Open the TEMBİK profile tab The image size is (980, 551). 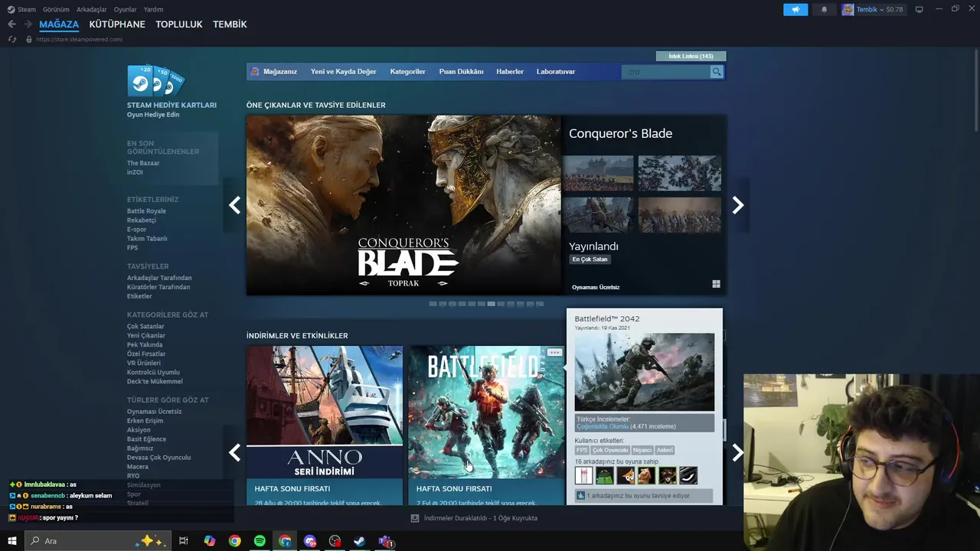[230, 24]
